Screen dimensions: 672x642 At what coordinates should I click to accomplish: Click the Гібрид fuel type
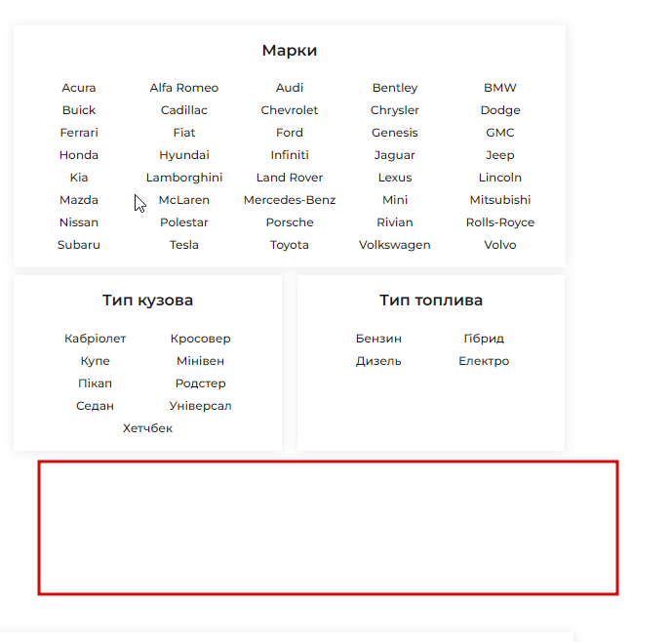[x=484, y=339]
